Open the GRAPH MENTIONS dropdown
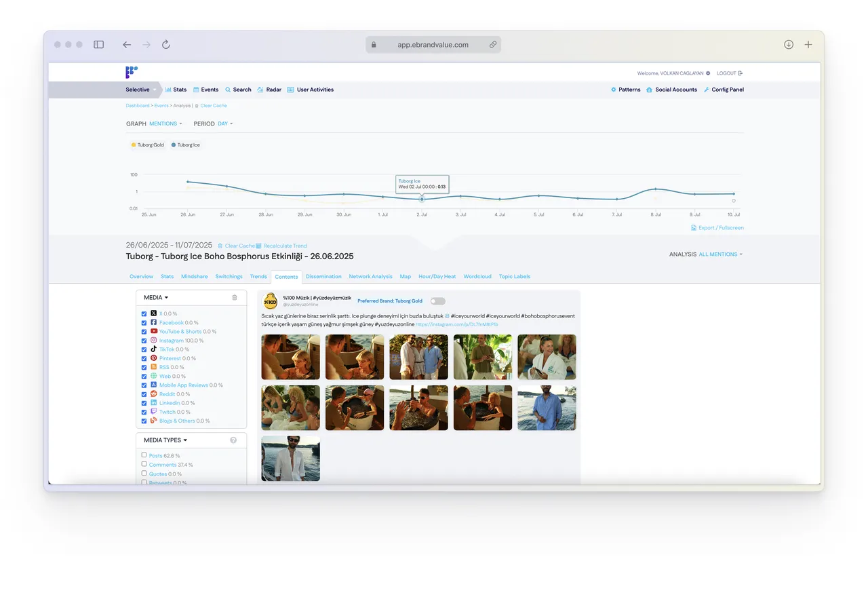 coord(165,123)
